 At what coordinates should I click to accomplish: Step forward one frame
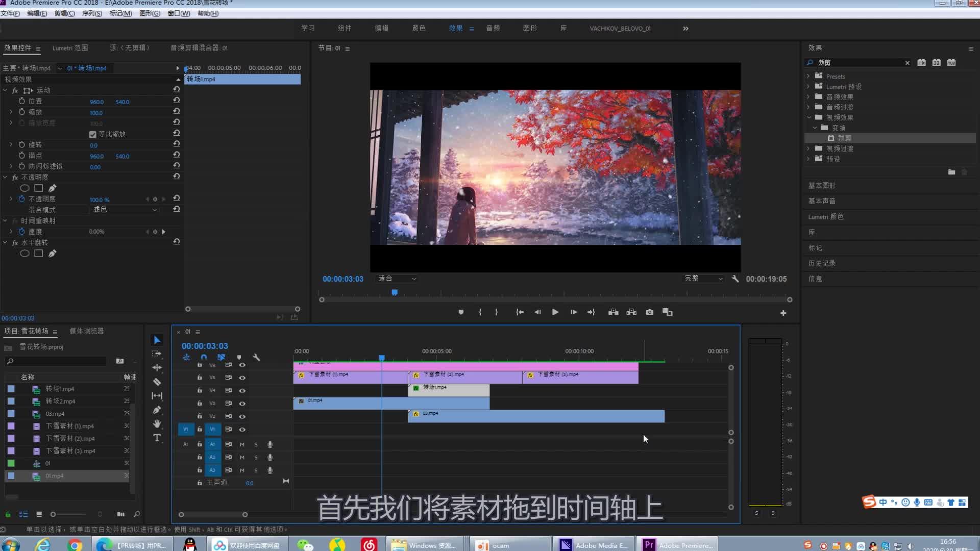[574, 312]
